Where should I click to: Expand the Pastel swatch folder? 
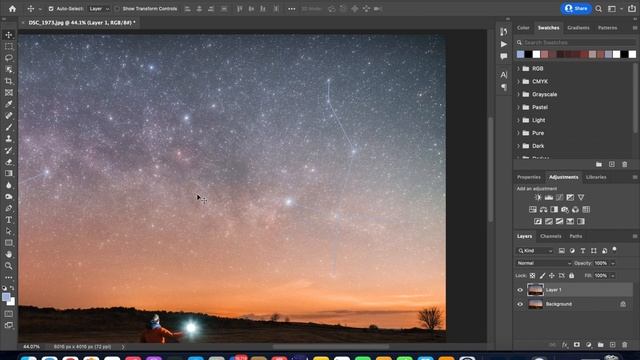518,107
